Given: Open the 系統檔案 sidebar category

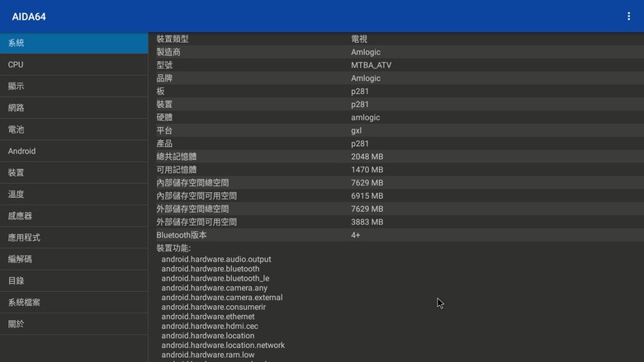Looking at the screenshot, I should click(74, 303).
